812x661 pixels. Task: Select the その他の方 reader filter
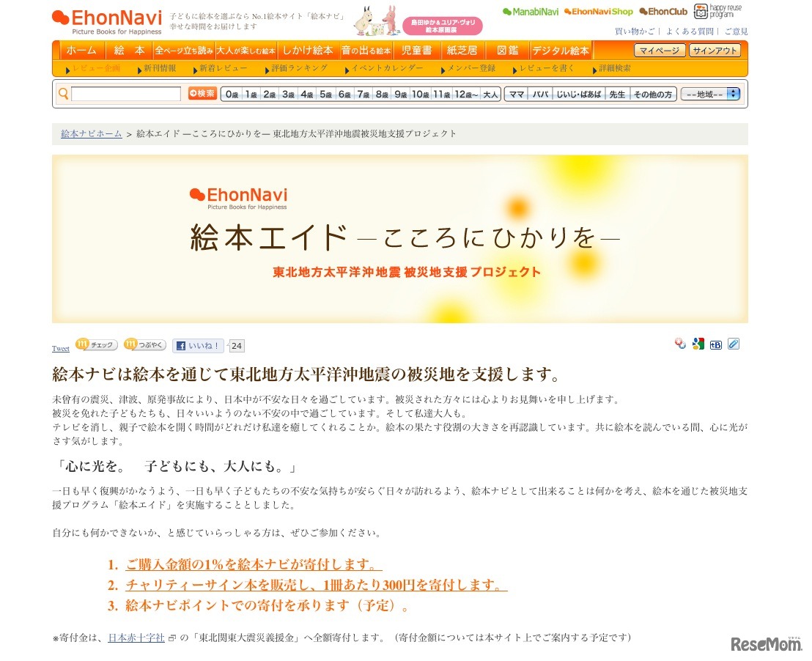[653, 95]
